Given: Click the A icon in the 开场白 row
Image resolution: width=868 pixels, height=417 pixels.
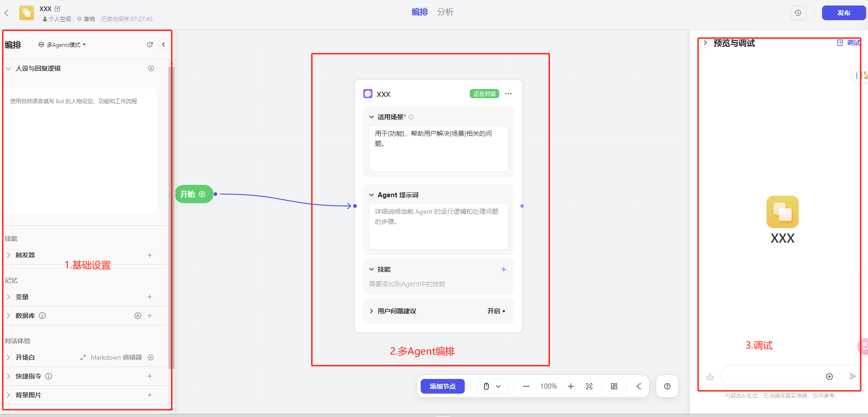Looking at the screenshot, I should tap(151, 357).
